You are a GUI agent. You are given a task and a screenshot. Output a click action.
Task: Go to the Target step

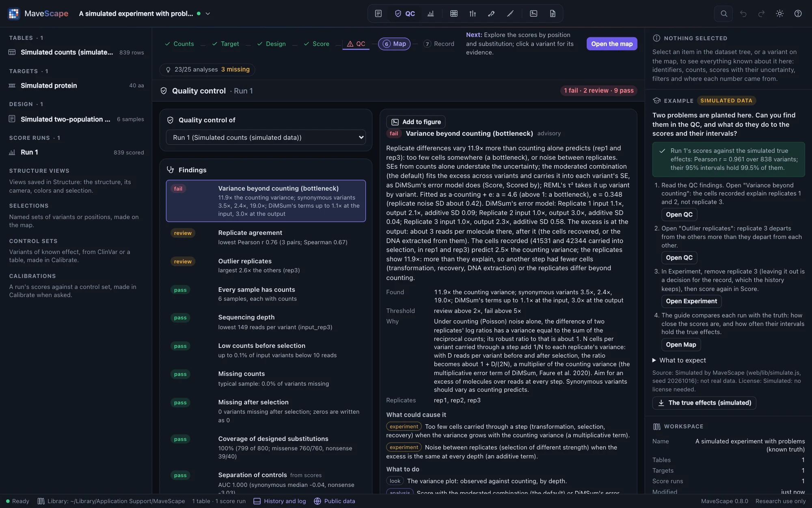tap(226, 44)
